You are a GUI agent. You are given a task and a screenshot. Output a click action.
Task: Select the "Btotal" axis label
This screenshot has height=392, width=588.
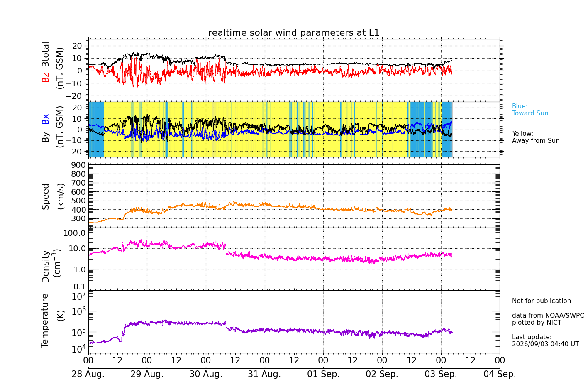[x=46, y=54]
